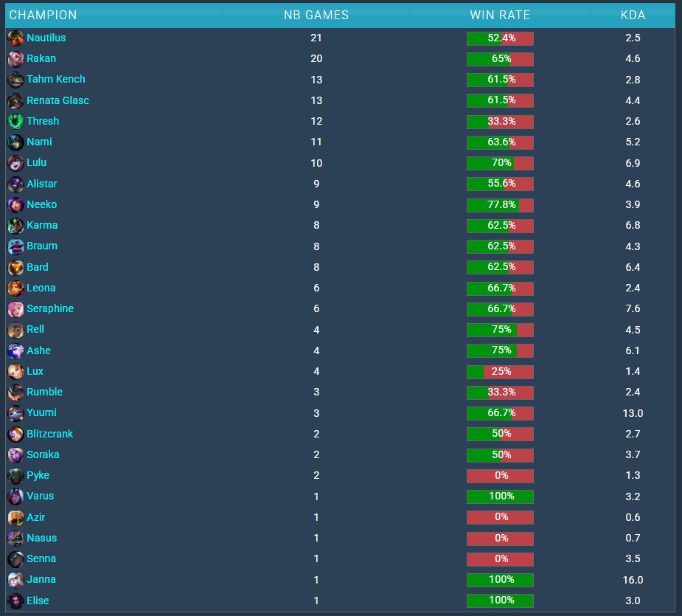Click the Nami champion icon
Screen dimensions: 682x616
(x=15, y=142)
